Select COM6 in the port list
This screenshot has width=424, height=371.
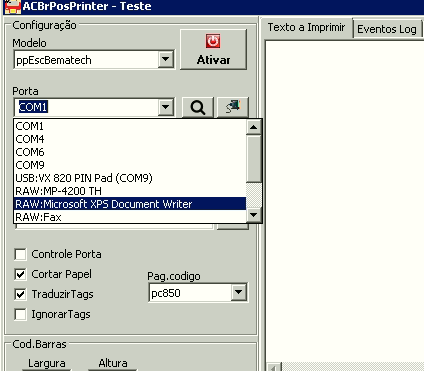(x=130, y=152)
